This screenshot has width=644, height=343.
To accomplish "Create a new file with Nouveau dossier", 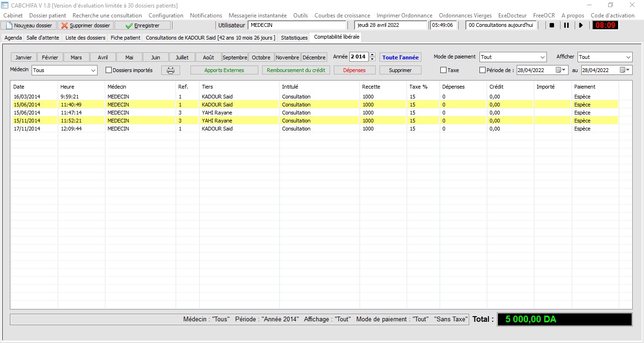I will [29, 25].
